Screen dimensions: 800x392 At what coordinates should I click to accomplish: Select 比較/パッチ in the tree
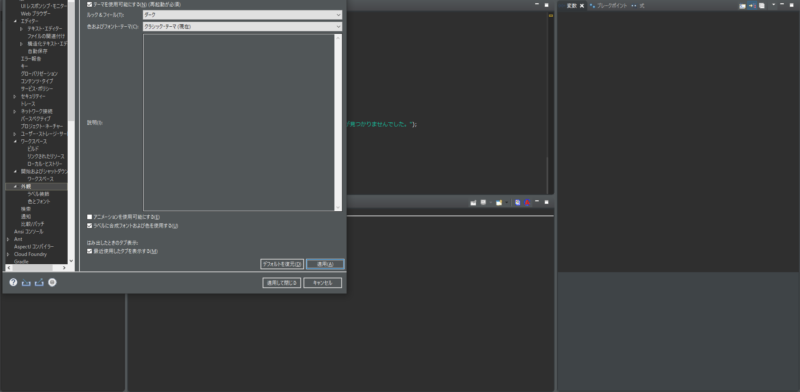[x=32, y=224]
